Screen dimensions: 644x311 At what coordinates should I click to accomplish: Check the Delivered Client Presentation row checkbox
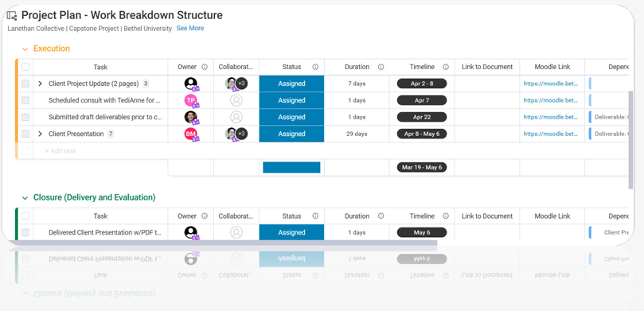25,232
